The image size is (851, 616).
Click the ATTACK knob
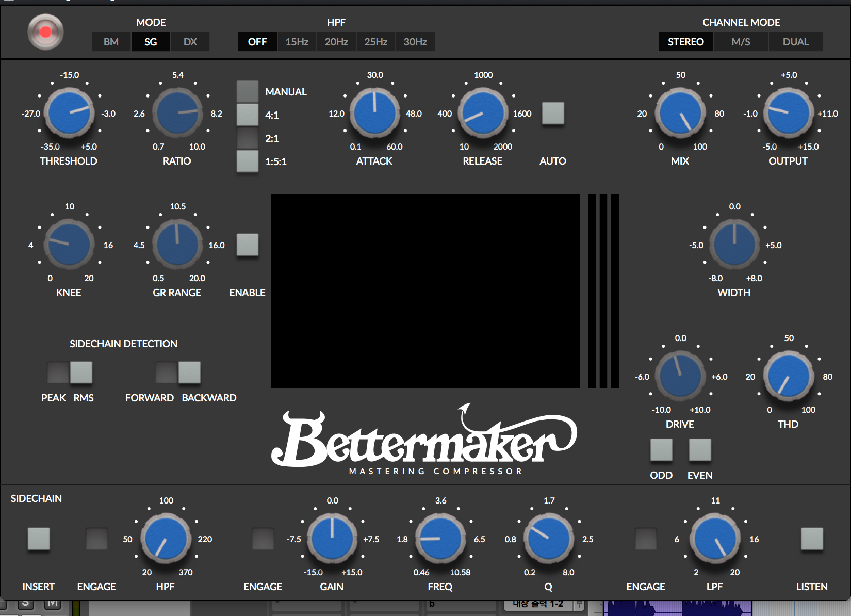(x=375, y=113)
